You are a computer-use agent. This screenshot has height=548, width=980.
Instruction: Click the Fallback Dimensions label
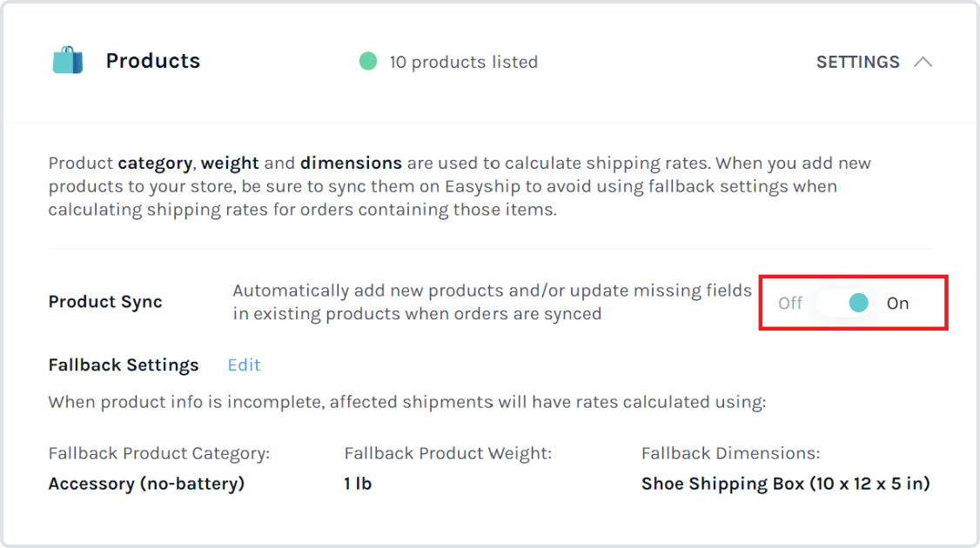730,453
